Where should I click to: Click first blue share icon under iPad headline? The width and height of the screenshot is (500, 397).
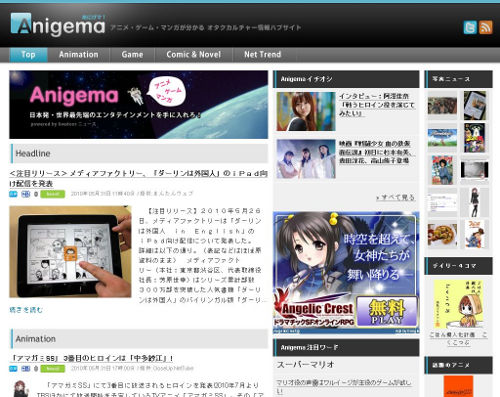[13, 194]
